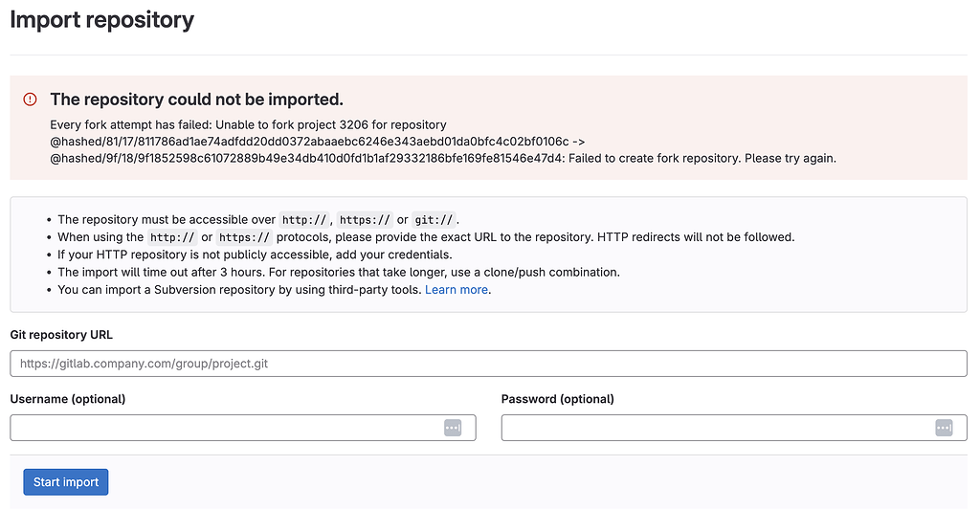Click the red error alert icon
The width and height of the screenshot is (980, 510).
tap(31, 100)
